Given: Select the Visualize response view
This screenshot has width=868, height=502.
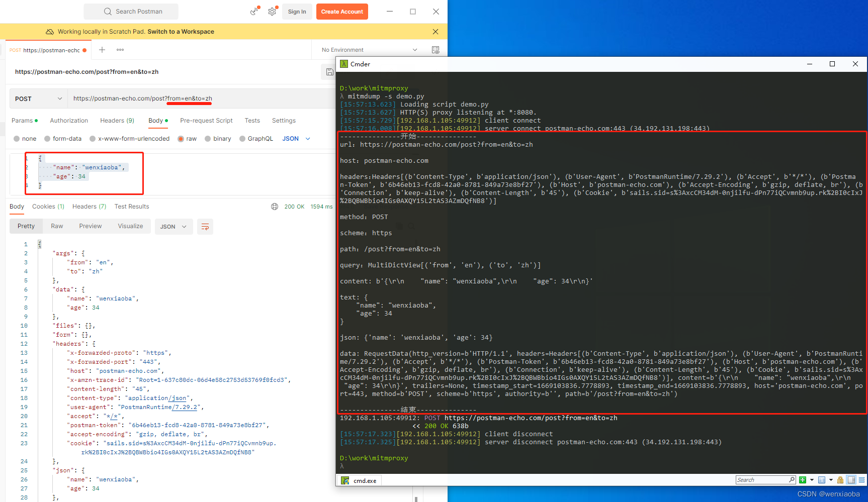Looking at the screenshot, I should pos(130,226).
